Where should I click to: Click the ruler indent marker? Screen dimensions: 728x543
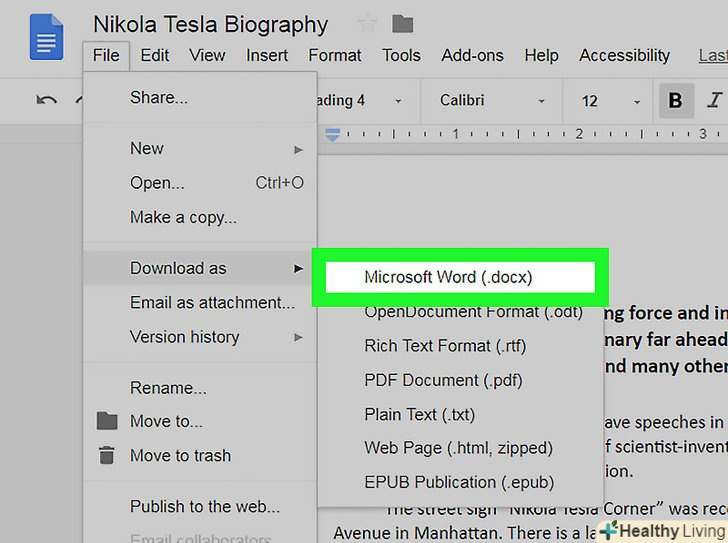click(x=332, y=135)
